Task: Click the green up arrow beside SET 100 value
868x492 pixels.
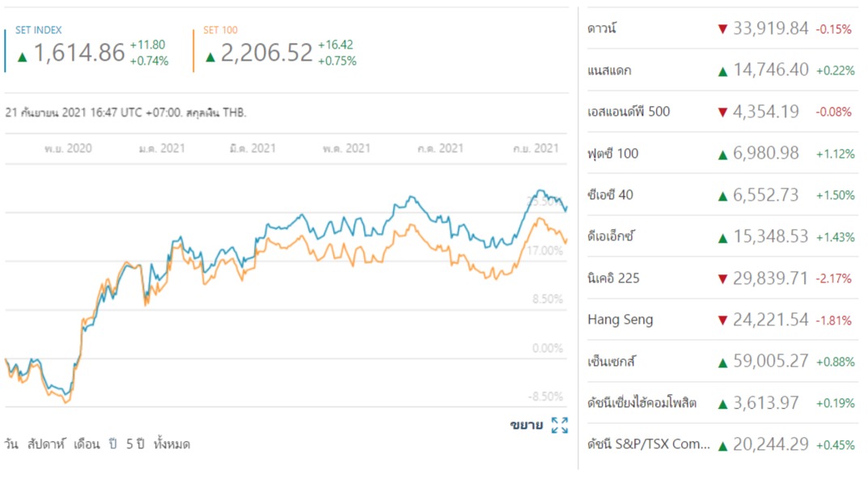Action: 210,57
